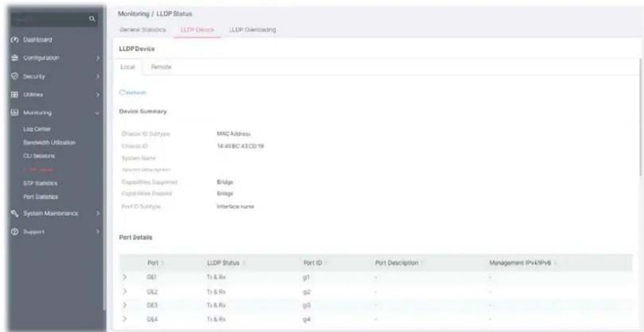The width and height of the screenshot is (644, 332).
Task: Click the 'GE1' port cell
Action: pyautogui.click(x=151, y=277)
